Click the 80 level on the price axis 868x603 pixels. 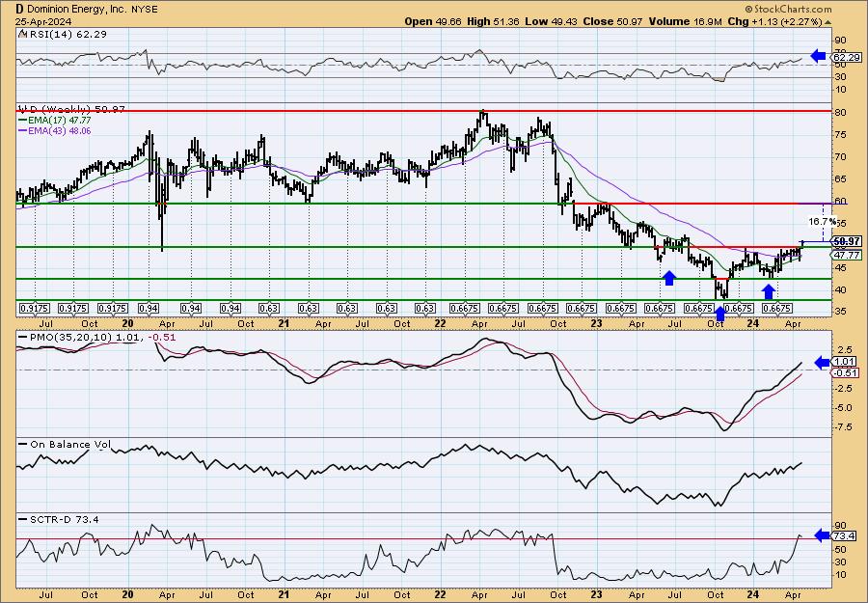pos(840,113)
